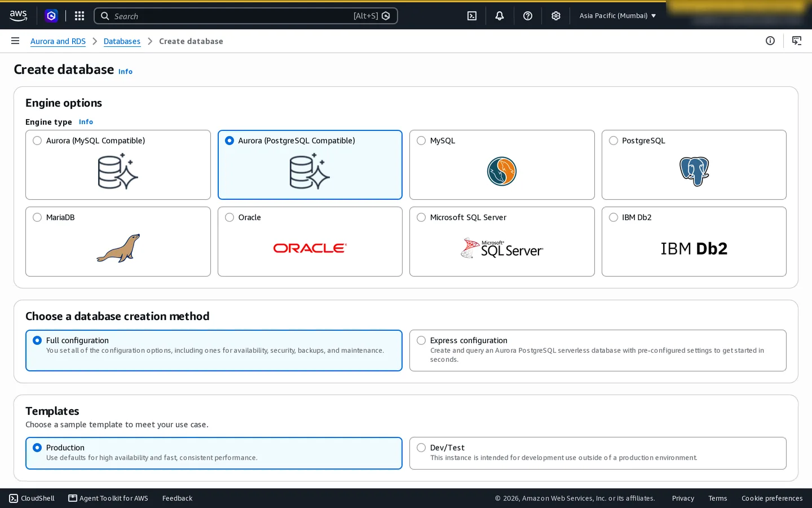Select the MySQL engine radio button
Screen dimensions: 812x508
[421, 141]
